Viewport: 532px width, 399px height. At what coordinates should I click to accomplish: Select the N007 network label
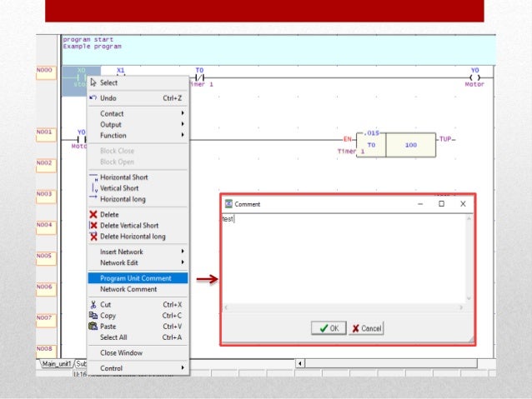(x=46, y=321)
